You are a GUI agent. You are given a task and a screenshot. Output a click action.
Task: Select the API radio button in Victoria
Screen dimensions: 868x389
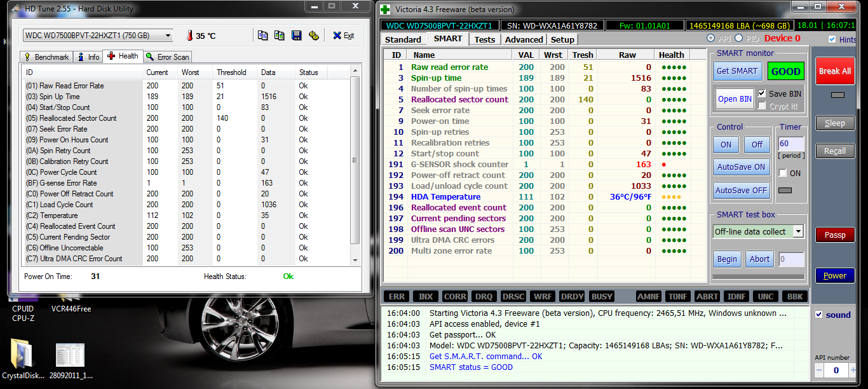coord(710,39)
